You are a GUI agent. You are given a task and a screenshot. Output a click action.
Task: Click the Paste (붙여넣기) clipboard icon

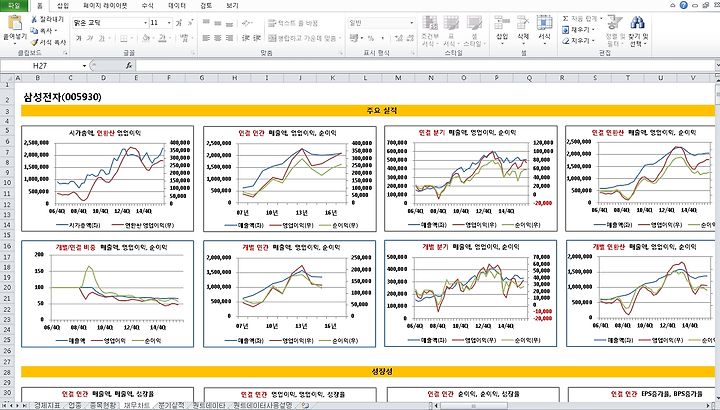coord(15,23)
